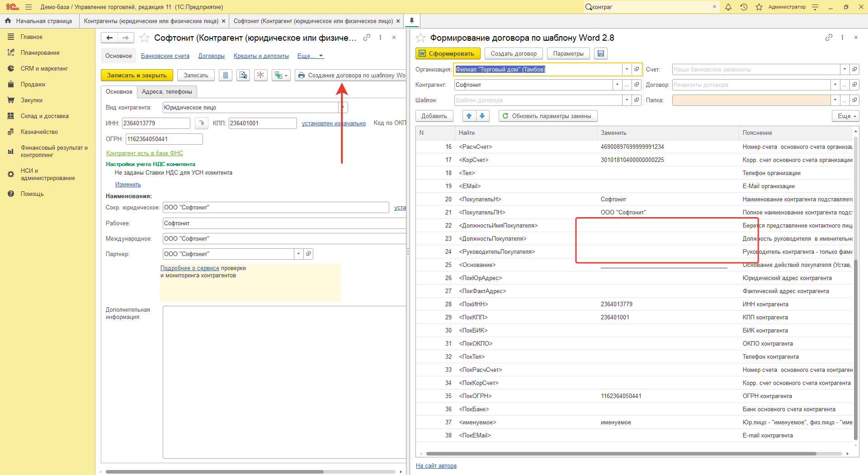This screenshot has width=868, height=475.
Task: Click the Сформировать button
Action: [x=448, y=53]
